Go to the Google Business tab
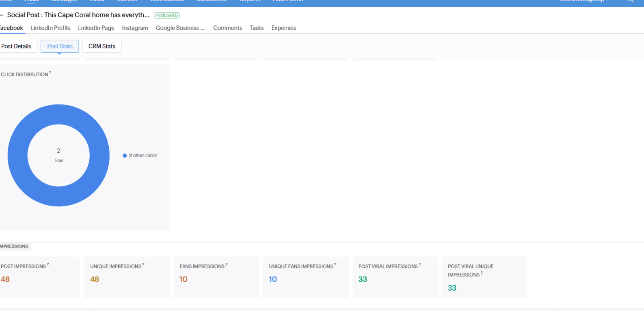Image resolution: width=644 pixels, height=312 pixels. [180, 28]
